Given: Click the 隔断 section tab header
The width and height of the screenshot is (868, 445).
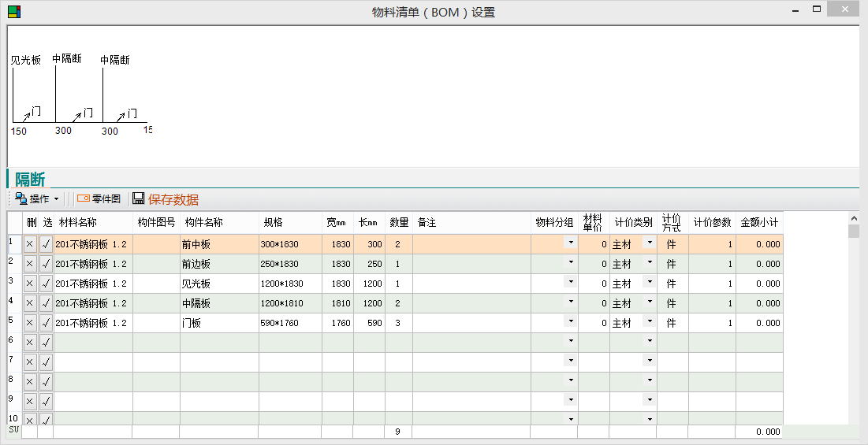Looking at the screenshot, I should click(x=29, y=180).
